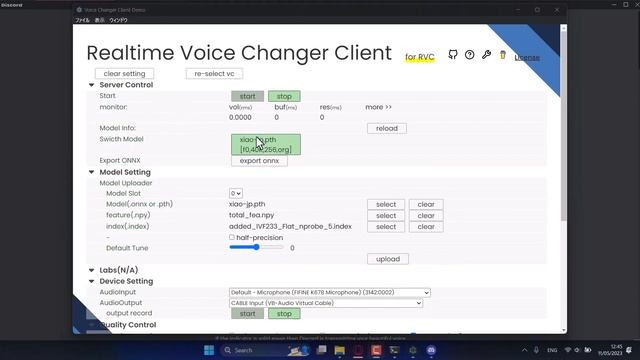This screenshot has height=360, width=640.
Task: Click the xiao-jp.pth model filename text
Action: (x=247, y=204)
